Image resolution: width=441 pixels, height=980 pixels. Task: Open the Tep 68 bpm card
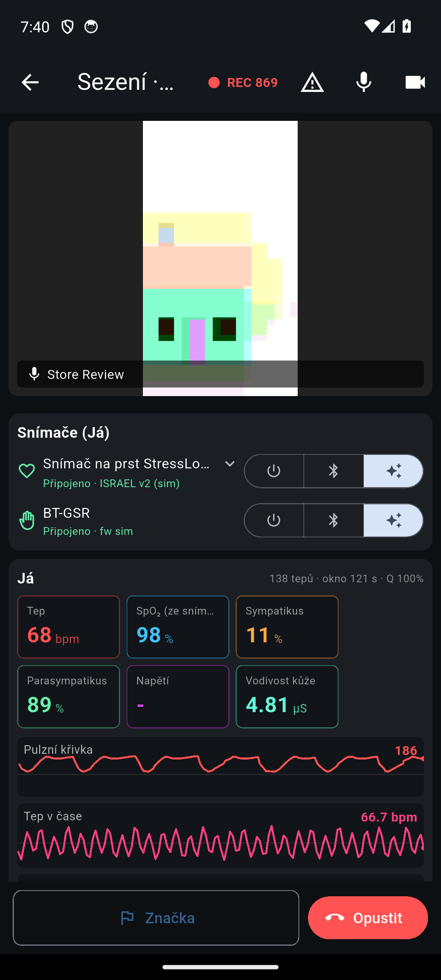(x=69, y=627)
